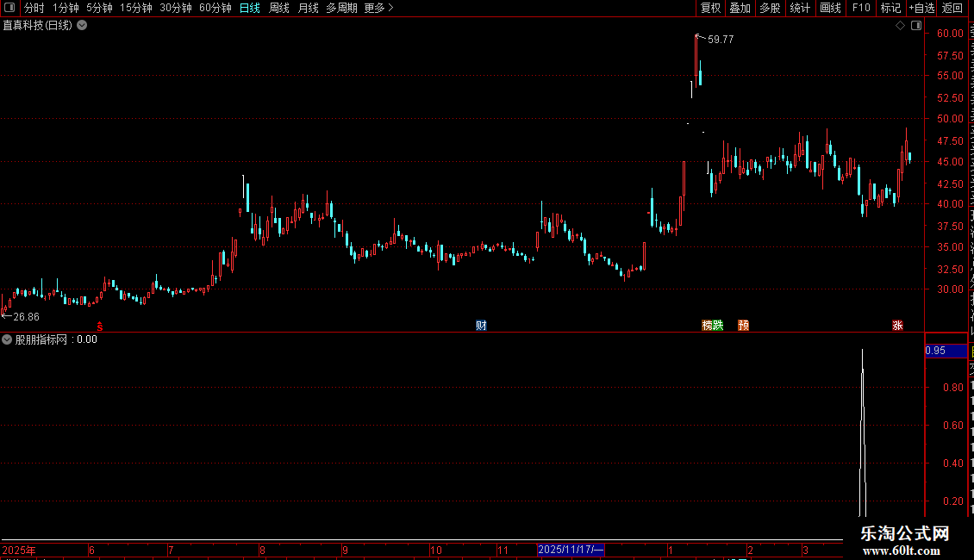The width and height of the screenshot is (974, 560).
Task: Activate 画线 drawing tools
Action: tap(830, 8)
